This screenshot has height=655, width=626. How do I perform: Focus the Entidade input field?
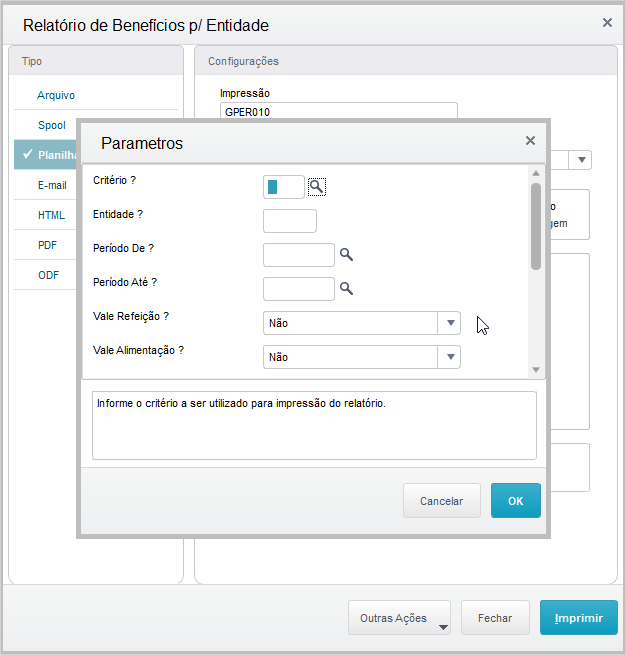coord(290,221)
